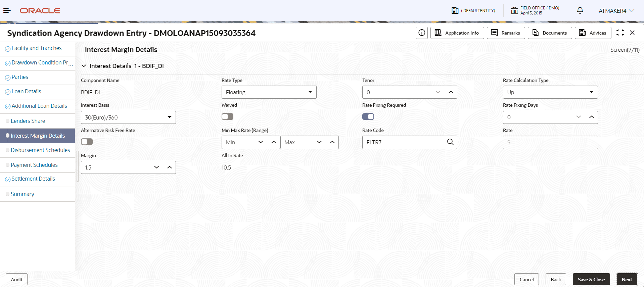Screen dimensions: 644x287
Task: Increase the Rate Fixing Days value
Action: click(592, 117)
